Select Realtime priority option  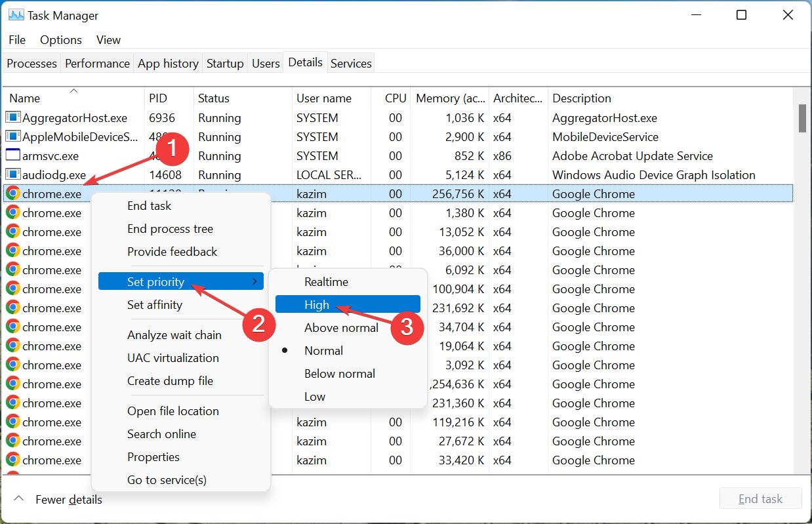(326, 282)
